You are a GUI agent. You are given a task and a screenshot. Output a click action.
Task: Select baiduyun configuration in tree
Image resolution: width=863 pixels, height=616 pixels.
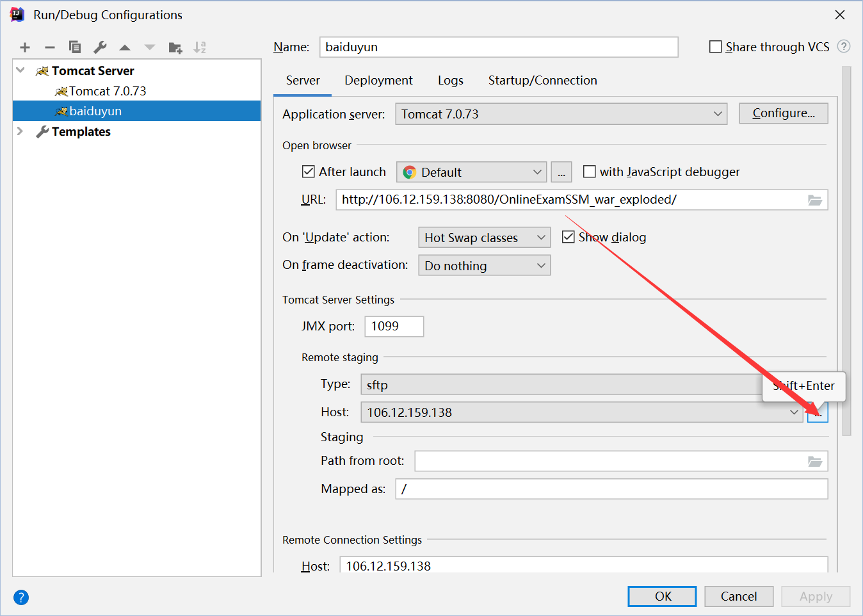click(137, 111)
